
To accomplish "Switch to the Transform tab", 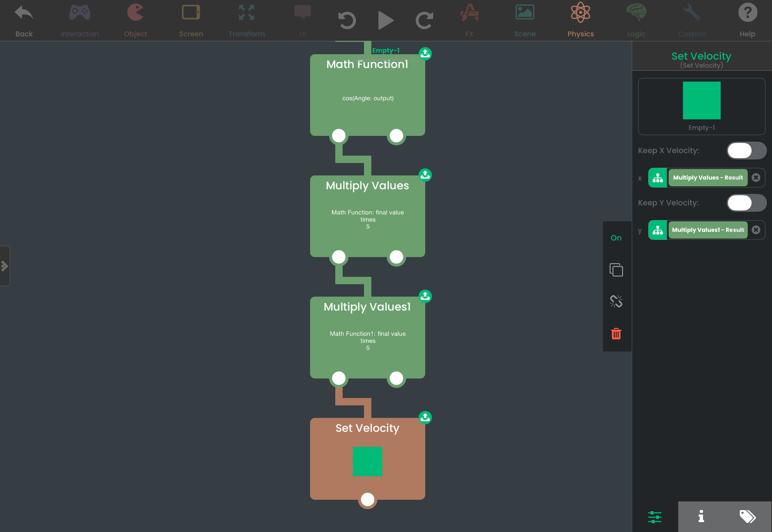I will click(x=247, y=20).
